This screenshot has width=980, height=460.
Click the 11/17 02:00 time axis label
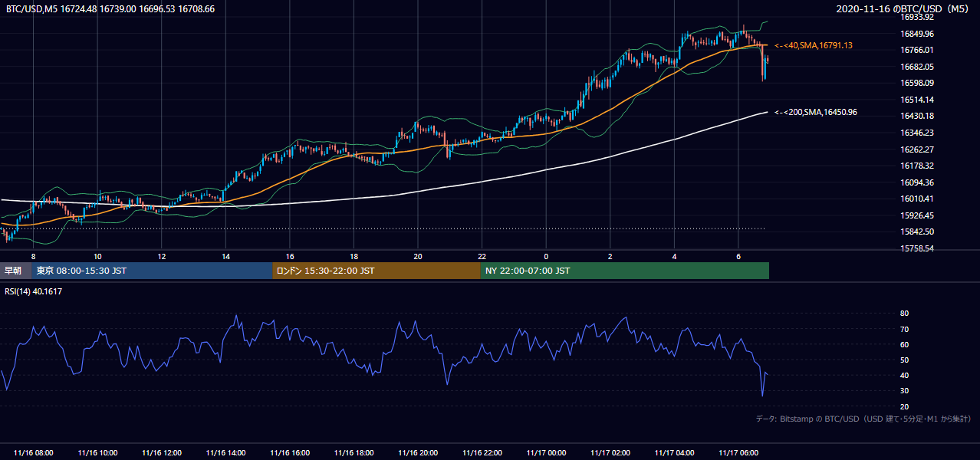pyautogui.click(x=610, y=453)
